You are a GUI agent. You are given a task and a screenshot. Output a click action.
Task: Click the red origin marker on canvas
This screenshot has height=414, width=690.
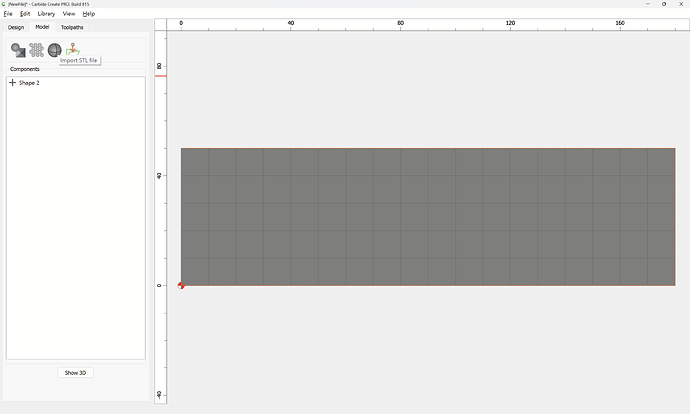point(181,286)
